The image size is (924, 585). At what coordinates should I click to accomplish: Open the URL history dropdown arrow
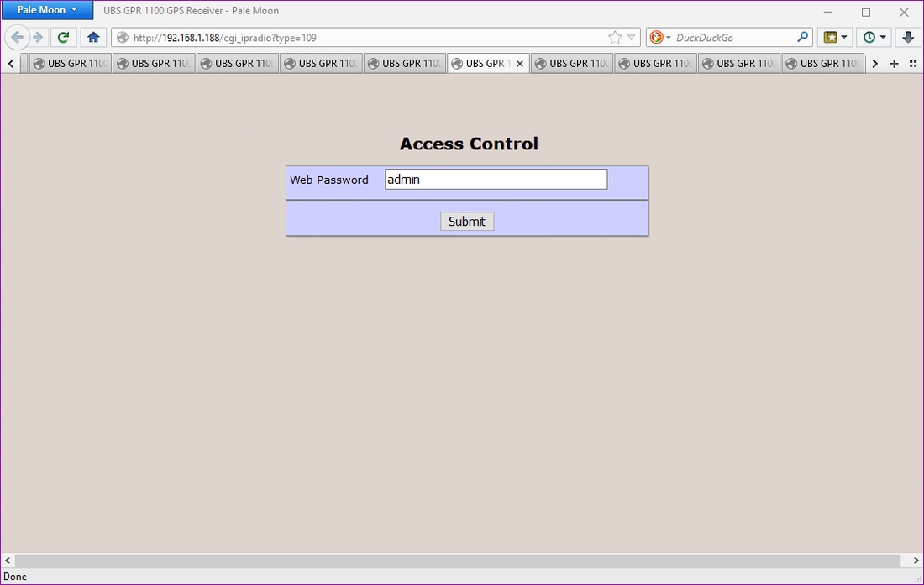tap(631, 38)
